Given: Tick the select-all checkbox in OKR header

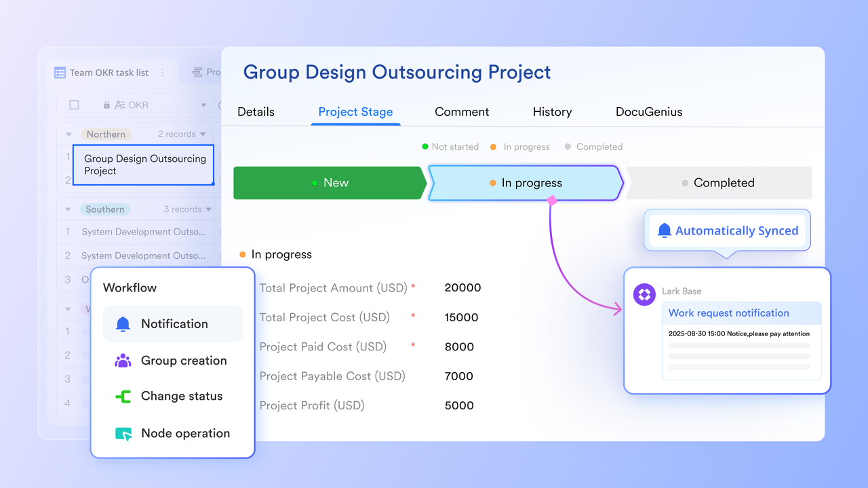Looking at the screenshot, I should 74,105.
